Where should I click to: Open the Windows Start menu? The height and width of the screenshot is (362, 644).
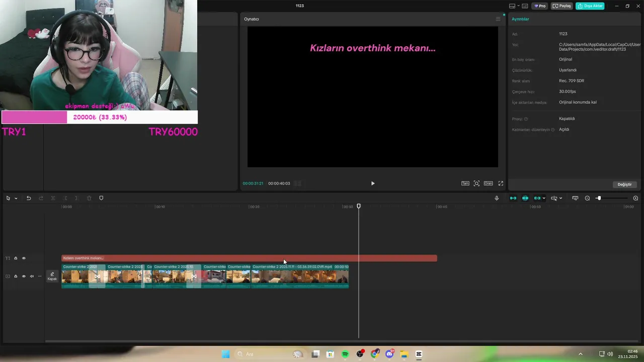point(225,354)
